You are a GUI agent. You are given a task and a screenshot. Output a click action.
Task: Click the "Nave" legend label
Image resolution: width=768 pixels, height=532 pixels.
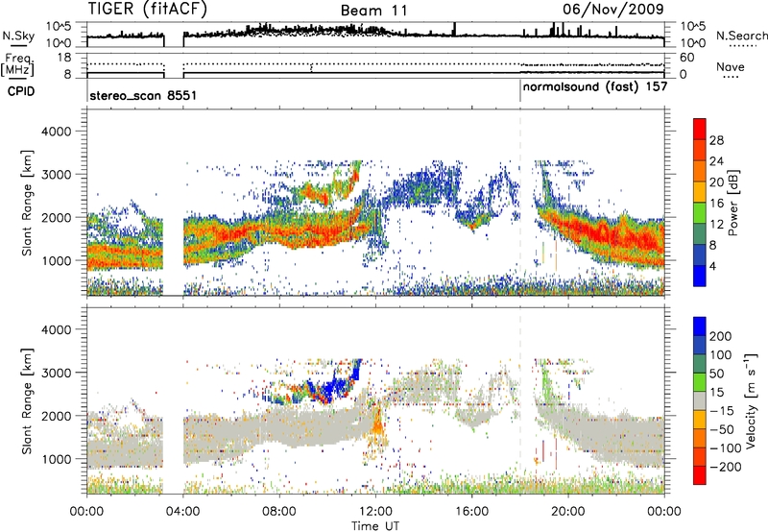pos(731,67)
